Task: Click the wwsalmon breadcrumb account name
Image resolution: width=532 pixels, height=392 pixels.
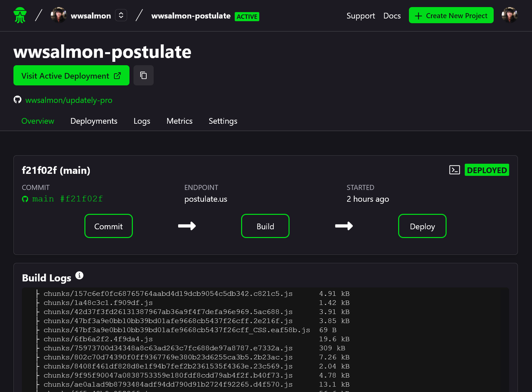Action: pyautogui.click(x=91, y=16)
